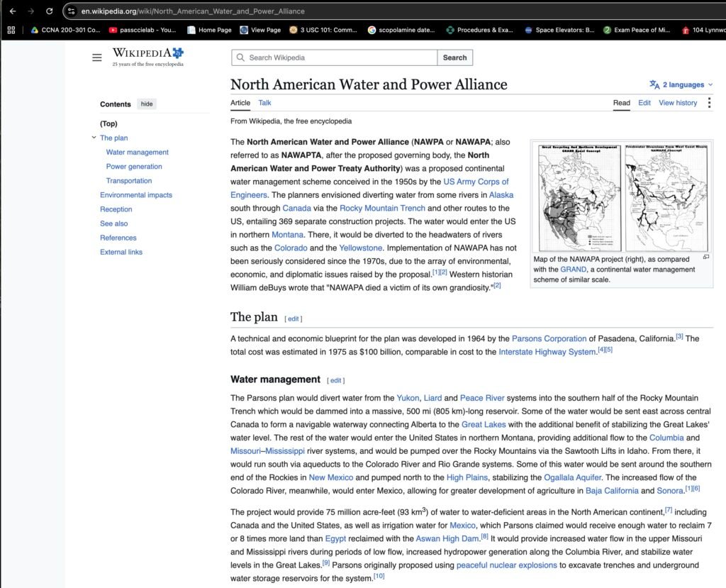
Task: Go back with the browser back arrow
Action: [x=13, y=11]
